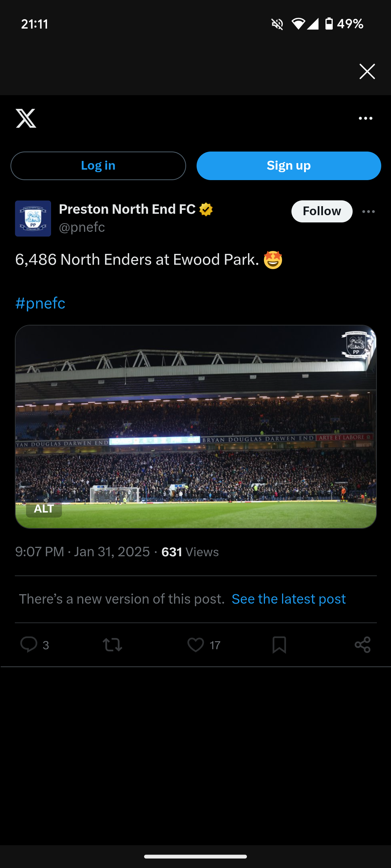Viewport: 391px width, 868px height.
Task: Open the top header more options menu
Action: tap(365, 118)
